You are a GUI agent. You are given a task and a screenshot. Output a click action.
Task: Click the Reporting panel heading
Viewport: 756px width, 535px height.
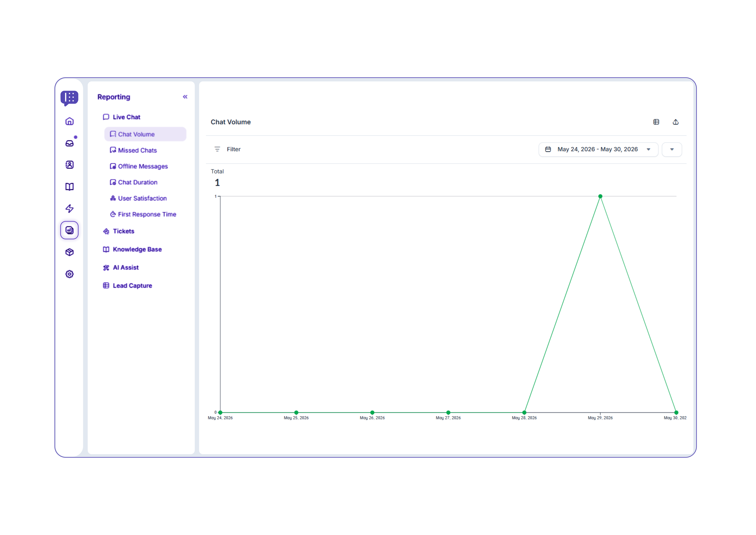(114, 97)
